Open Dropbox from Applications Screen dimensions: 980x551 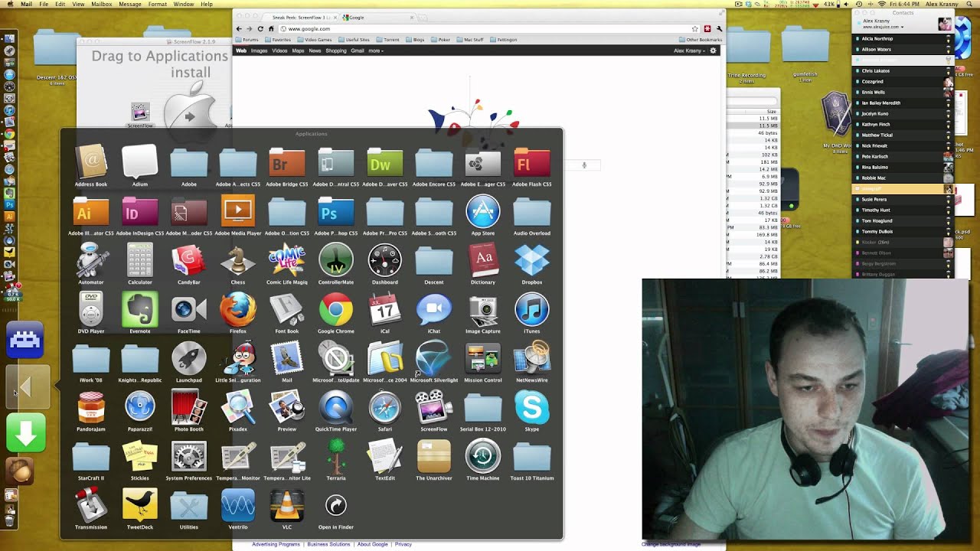[x=532, y=261]
